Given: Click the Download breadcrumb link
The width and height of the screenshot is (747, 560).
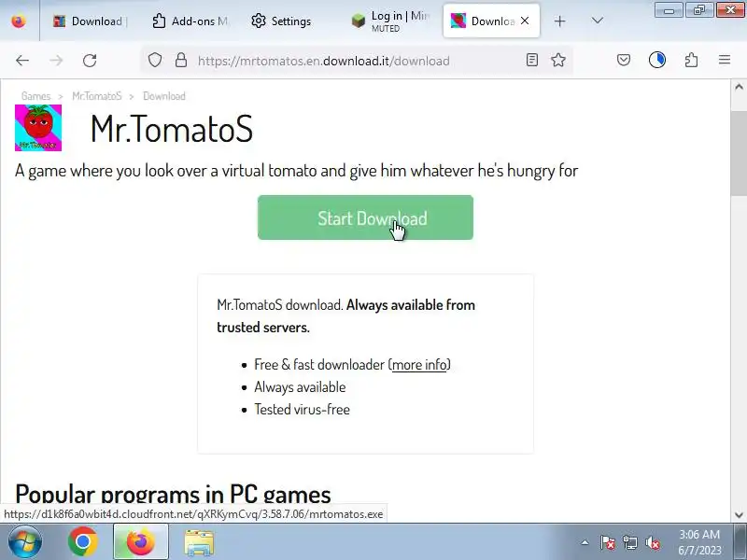Looking at the screenshot, I should [164, 96].
